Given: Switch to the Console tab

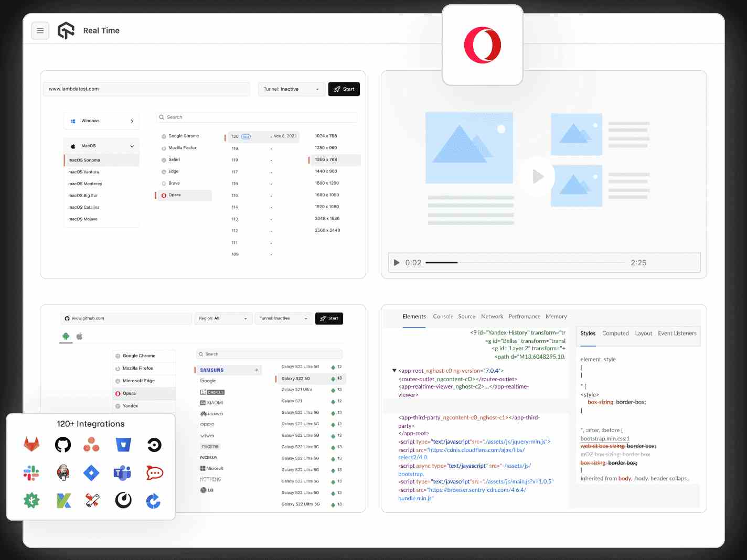Looking at the screenshot, I should point(443,317).
